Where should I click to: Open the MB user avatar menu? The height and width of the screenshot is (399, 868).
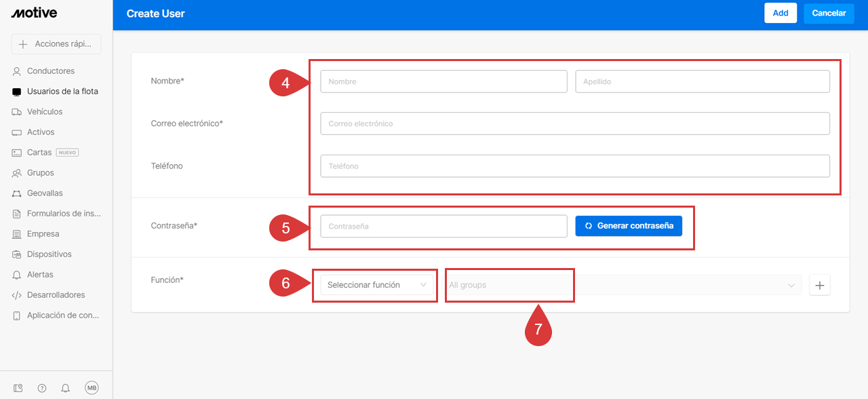(92, 388)
